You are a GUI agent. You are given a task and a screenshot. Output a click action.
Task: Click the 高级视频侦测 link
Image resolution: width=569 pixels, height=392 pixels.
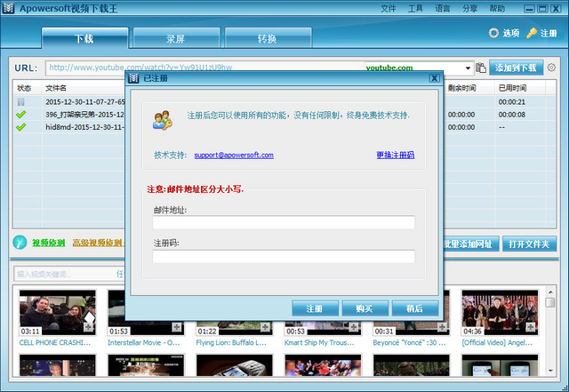click(98, 243)
